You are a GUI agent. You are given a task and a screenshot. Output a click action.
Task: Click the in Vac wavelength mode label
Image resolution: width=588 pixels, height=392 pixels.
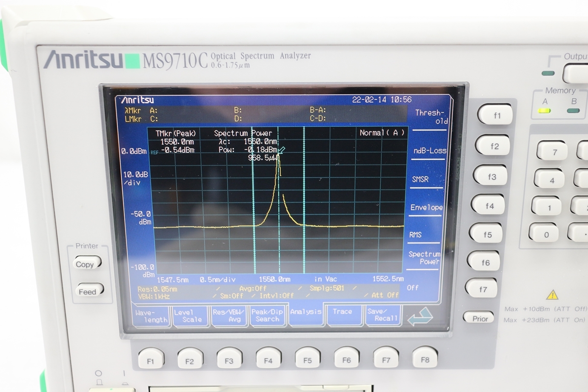(325, 279)
